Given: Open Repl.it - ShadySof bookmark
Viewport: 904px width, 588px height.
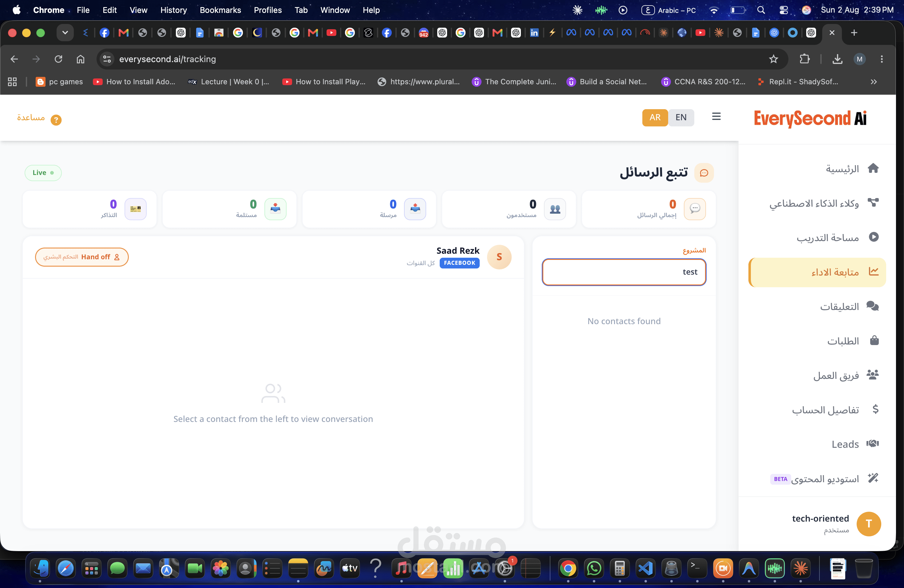Looking at the screenshot, I should click(798, 82).
